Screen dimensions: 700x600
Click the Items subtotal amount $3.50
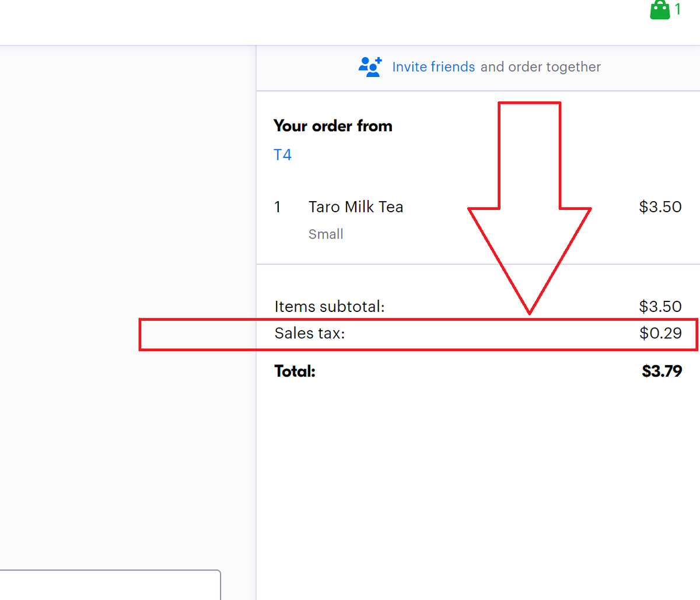[660, 307]
